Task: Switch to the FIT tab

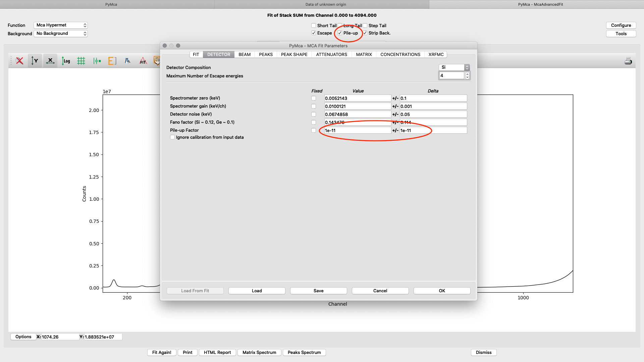Action: [x=196, y=54]
